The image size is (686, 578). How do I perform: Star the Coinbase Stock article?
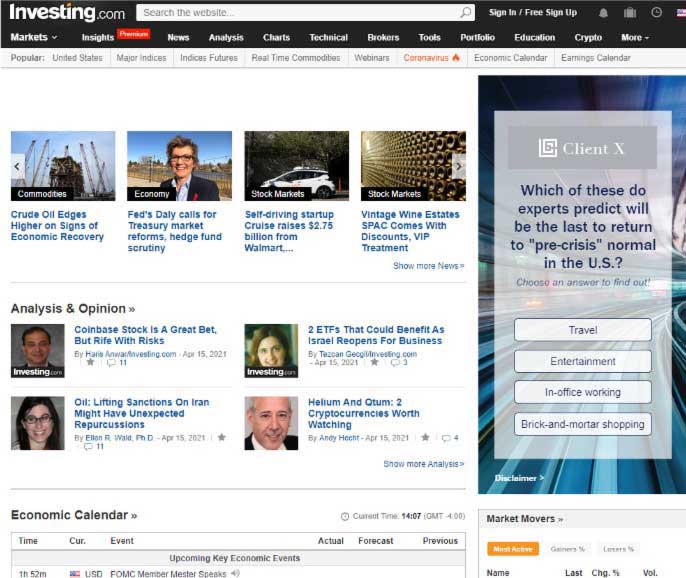(x=90, y=362)
